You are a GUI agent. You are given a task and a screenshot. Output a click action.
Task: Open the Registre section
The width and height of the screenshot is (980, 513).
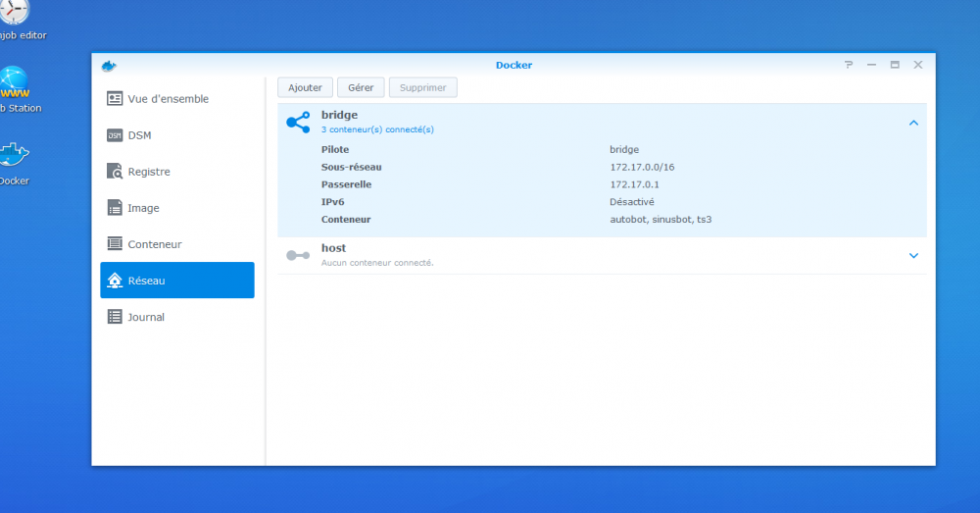pyautogui.click(x=176, y=172)
